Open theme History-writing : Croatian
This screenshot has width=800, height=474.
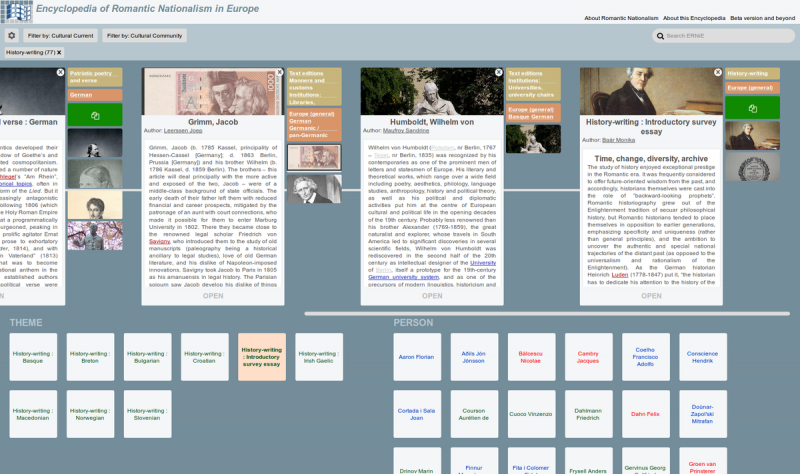[205, 357]
